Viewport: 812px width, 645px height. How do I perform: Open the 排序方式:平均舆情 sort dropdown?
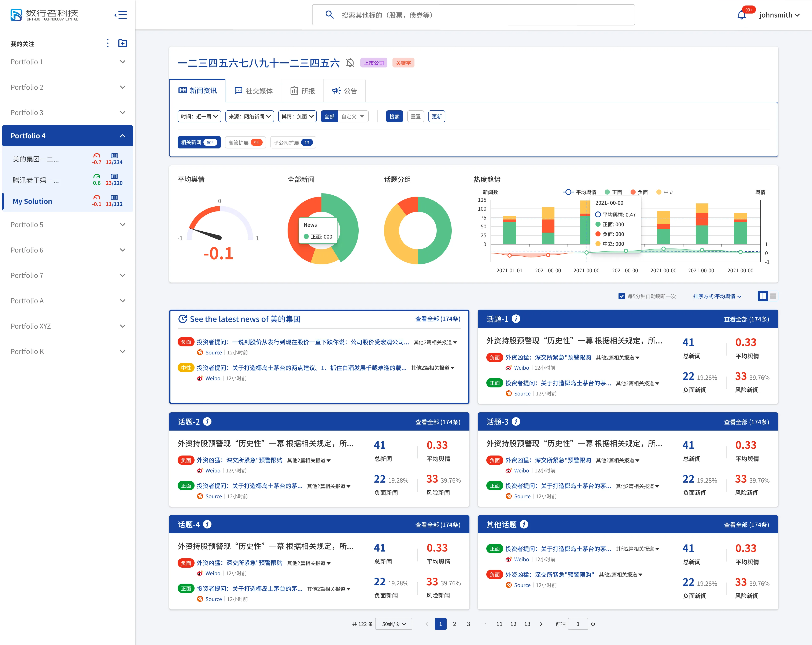pyautogui.click(x=717, y=296)
